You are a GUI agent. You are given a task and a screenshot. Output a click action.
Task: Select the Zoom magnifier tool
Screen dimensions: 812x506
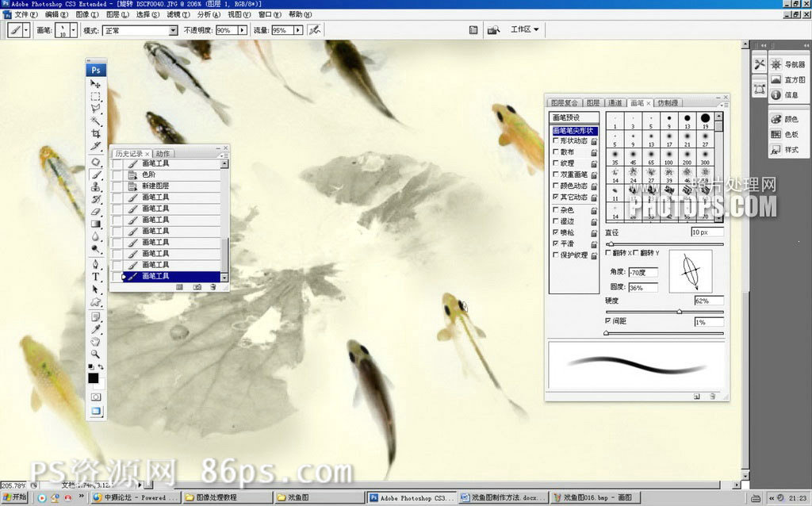(96, 355)
